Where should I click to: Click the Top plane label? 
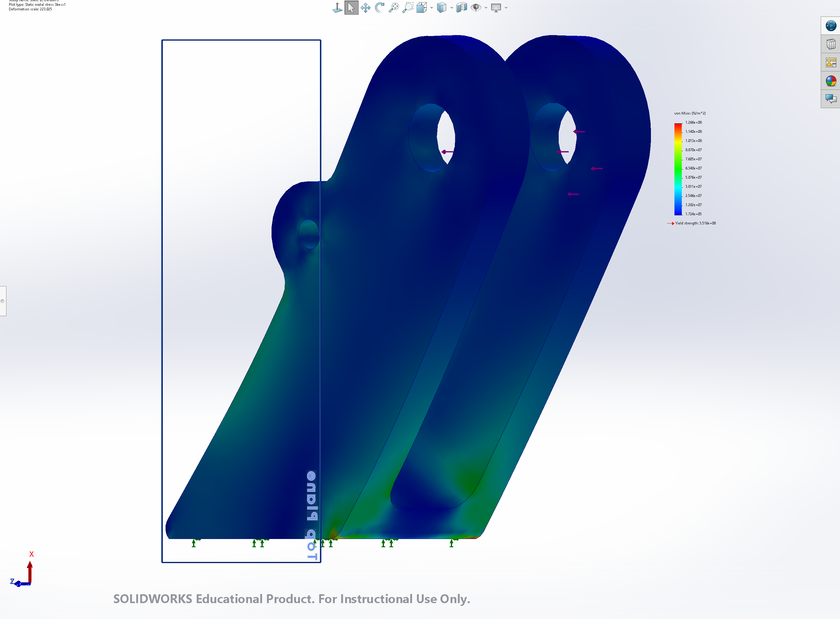(x=311, y=515)
